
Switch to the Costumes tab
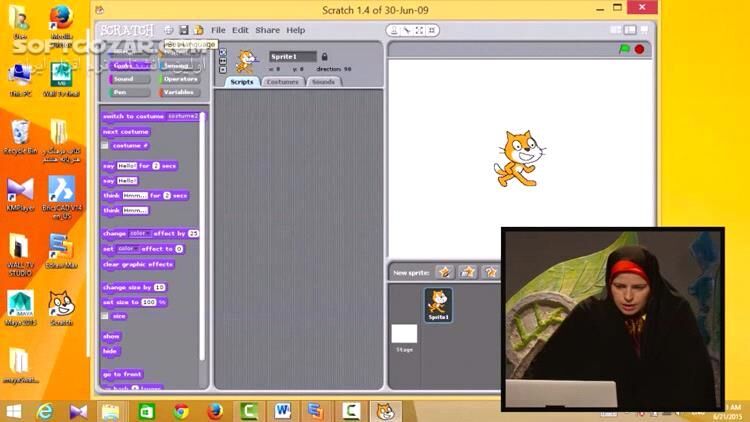pyautogui.click(x=282, y=82)
